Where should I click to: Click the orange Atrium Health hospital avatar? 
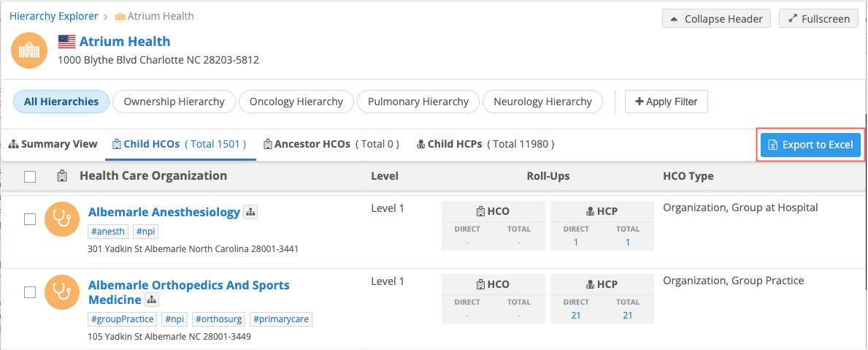click(x=29, y=50)
